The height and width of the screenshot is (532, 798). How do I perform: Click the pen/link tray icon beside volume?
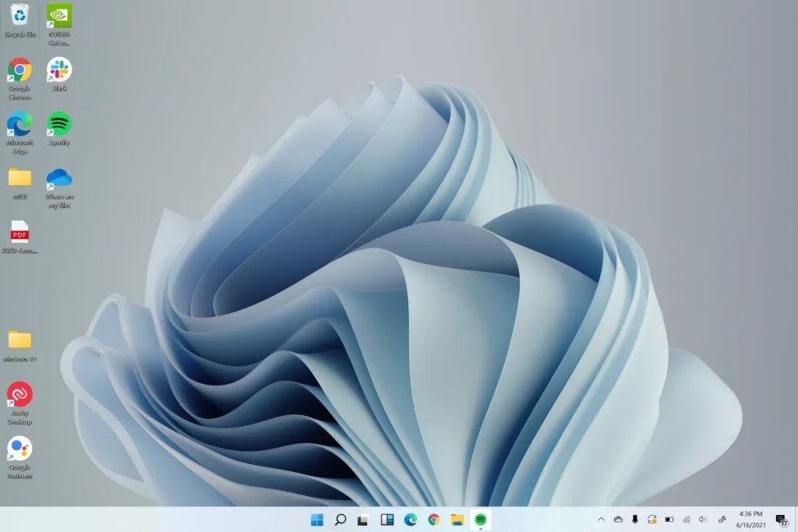(x=722, y=520)
